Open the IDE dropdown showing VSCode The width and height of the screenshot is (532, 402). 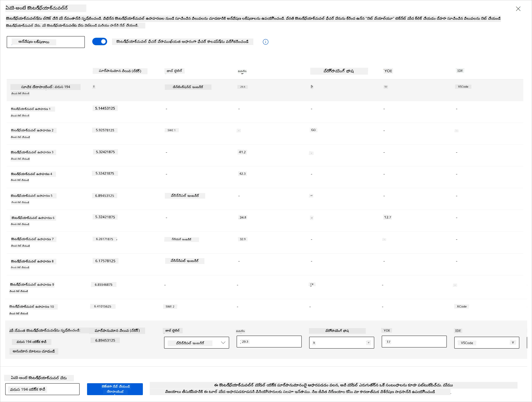tap(487, 343)
